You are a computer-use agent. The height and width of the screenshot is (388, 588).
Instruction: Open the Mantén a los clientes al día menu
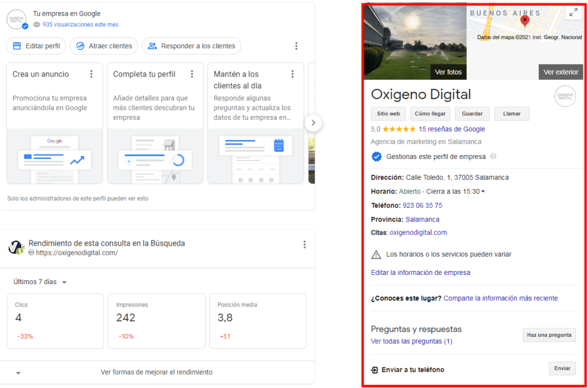(x=292, y=74)
